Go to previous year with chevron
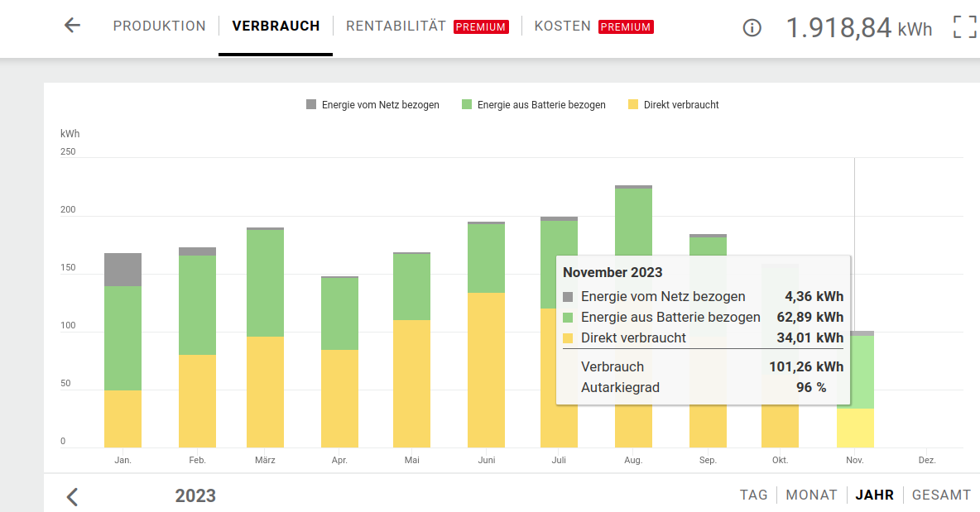 [73, 496]
